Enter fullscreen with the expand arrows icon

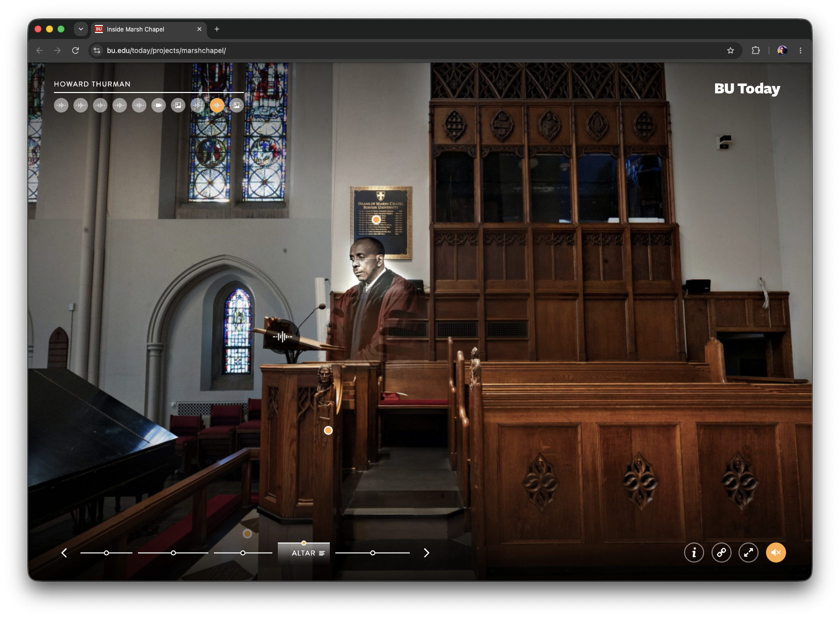[x=749, y=552]
